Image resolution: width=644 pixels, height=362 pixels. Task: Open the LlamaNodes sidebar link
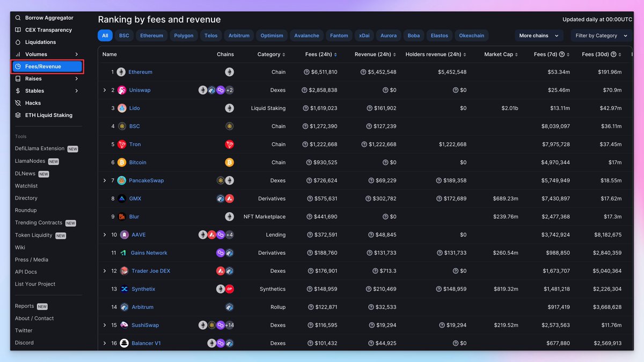[x=30, y=161]
